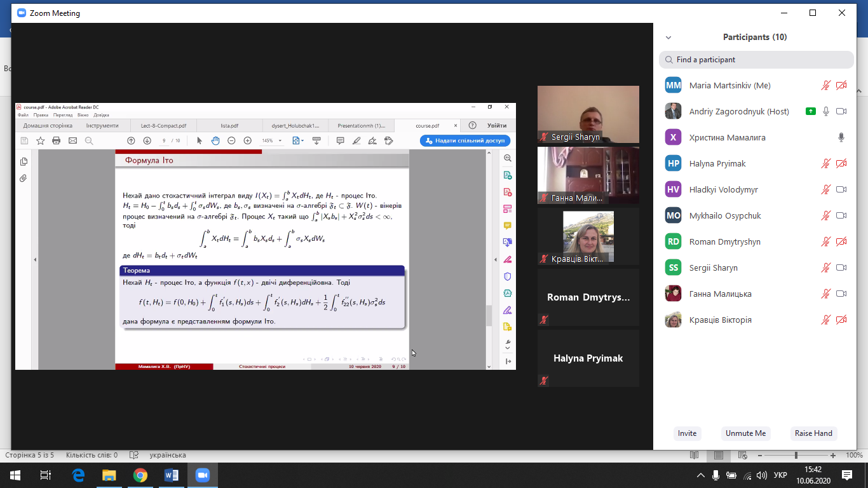Click camera icon next to Hladkyi Volodymyr

tap(841, 189)
